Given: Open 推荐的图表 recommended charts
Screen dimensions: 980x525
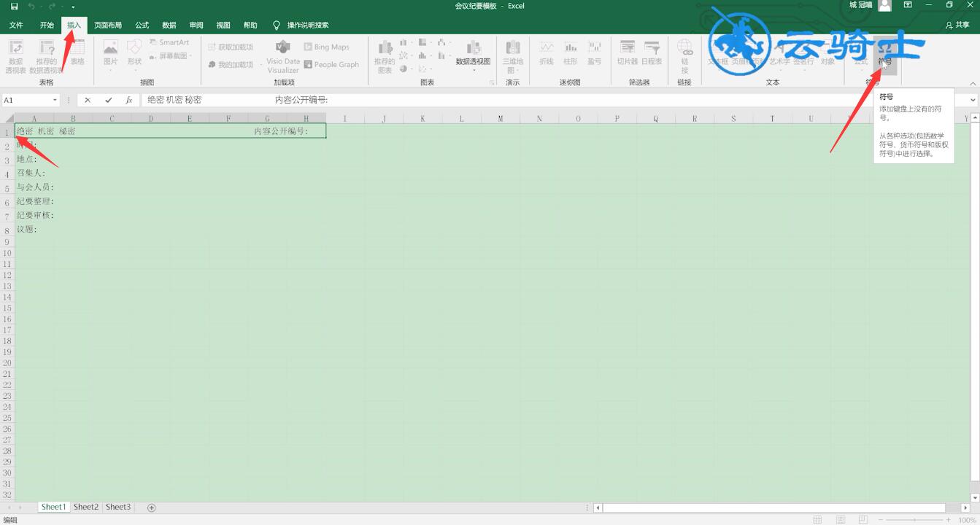Looking at the screenshot, I should tap(385, 57).
